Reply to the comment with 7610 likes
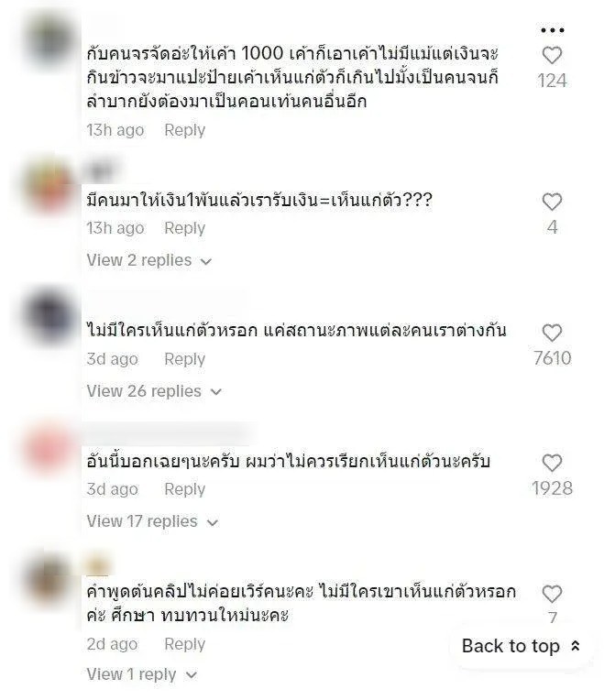Image resolution: width=604 pixels, height=700 pixels. [x=185, y=359]
